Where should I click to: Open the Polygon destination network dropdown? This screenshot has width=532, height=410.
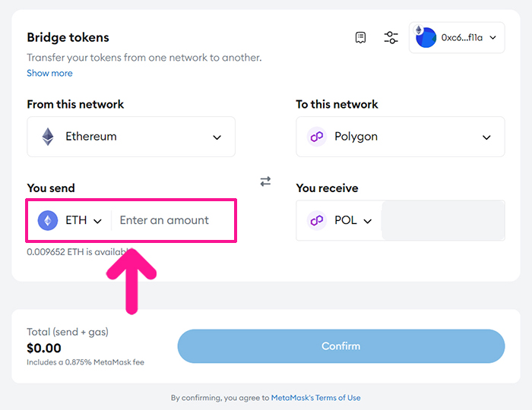pyautogui.click(x=401, y=137)
